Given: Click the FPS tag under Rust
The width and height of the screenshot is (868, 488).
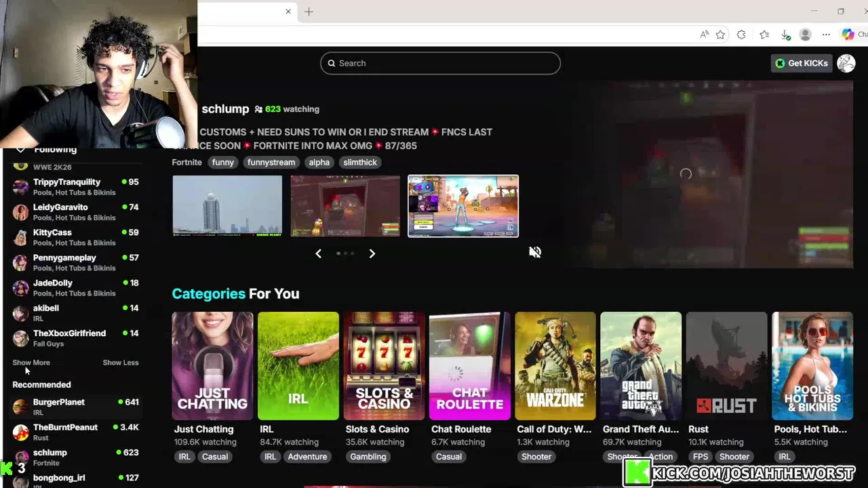Looking at the screenshot, I should tap(701, 456).
